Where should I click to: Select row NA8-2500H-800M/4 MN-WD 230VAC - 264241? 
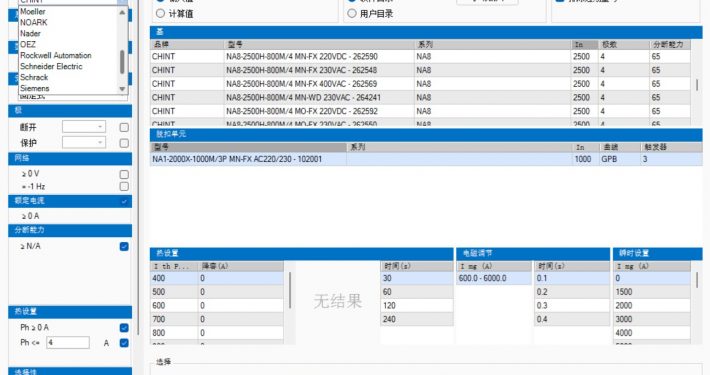tap(420, 97)
